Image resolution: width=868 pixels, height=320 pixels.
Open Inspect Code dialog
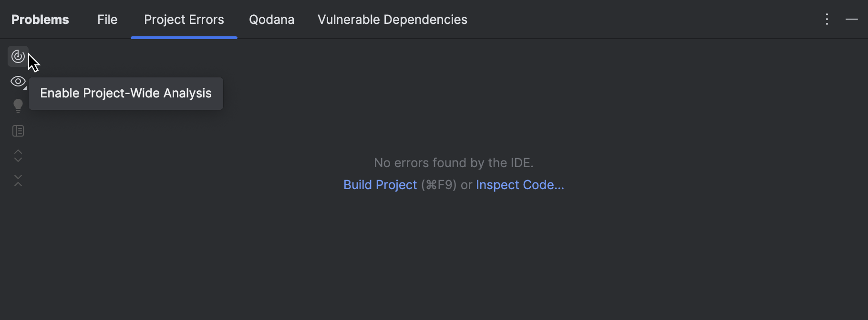pos(520,185)
